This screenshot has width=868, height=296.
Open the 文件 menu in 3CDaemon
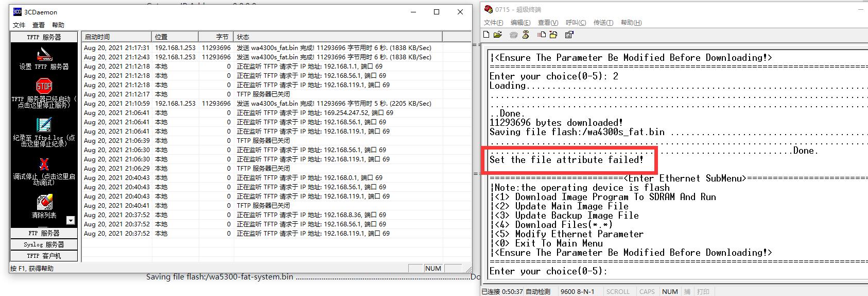coord(19,25)
